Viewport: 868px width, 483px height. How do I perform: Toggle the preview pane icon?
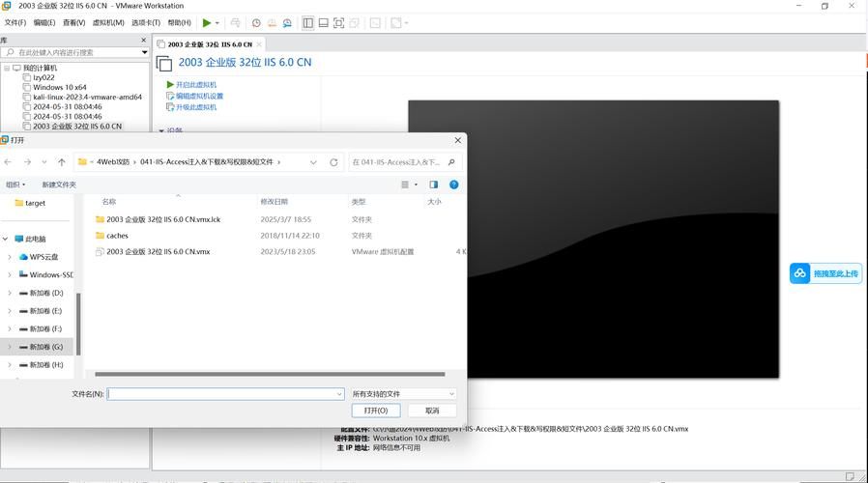[433, 185]
